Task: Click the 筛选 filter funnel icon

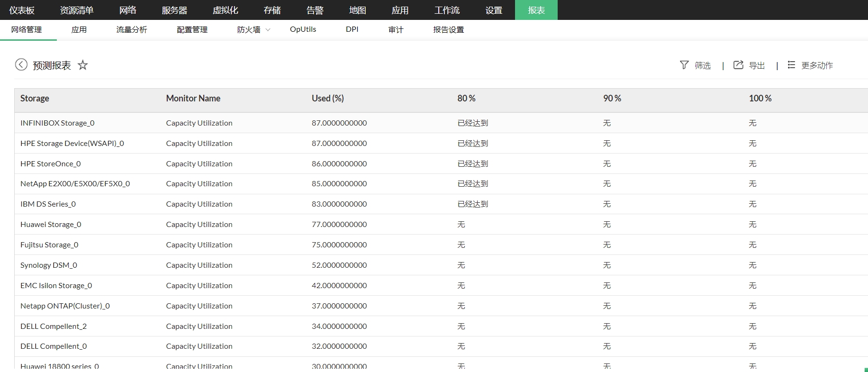Action: (x=684, y=65)
